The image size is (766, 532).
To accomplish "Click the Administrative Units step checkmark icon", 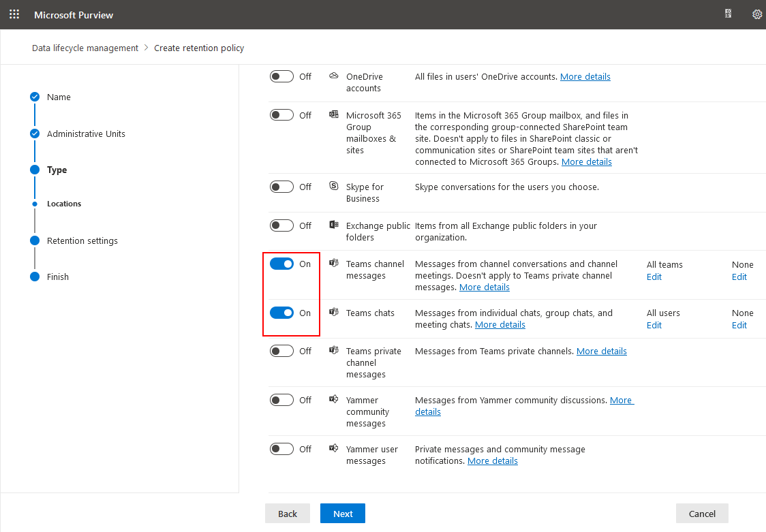I will coord(35,134).
